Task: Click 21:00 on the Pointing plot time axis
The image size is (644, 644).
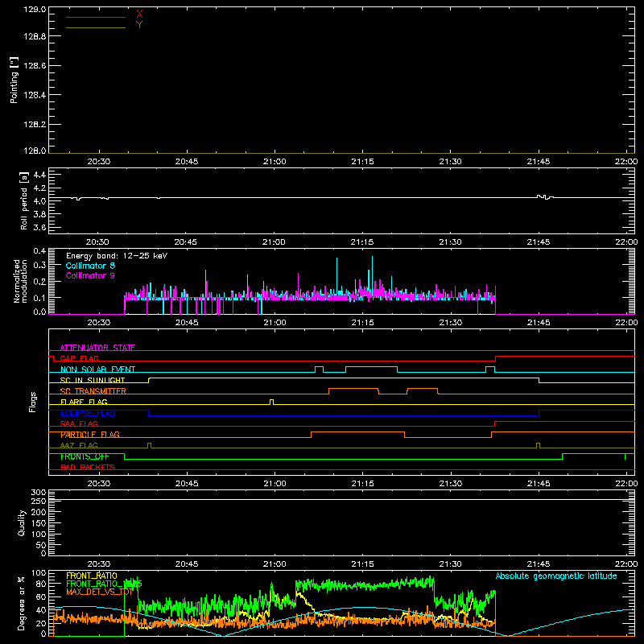Action: point(275,162)
